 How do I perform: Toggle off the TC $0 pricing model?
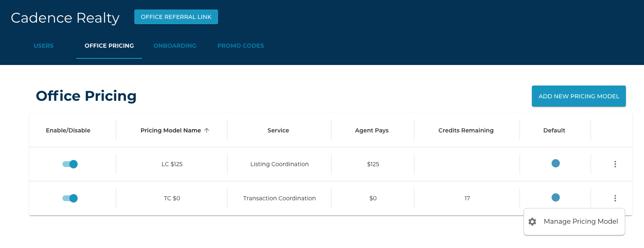pos(70,198)
